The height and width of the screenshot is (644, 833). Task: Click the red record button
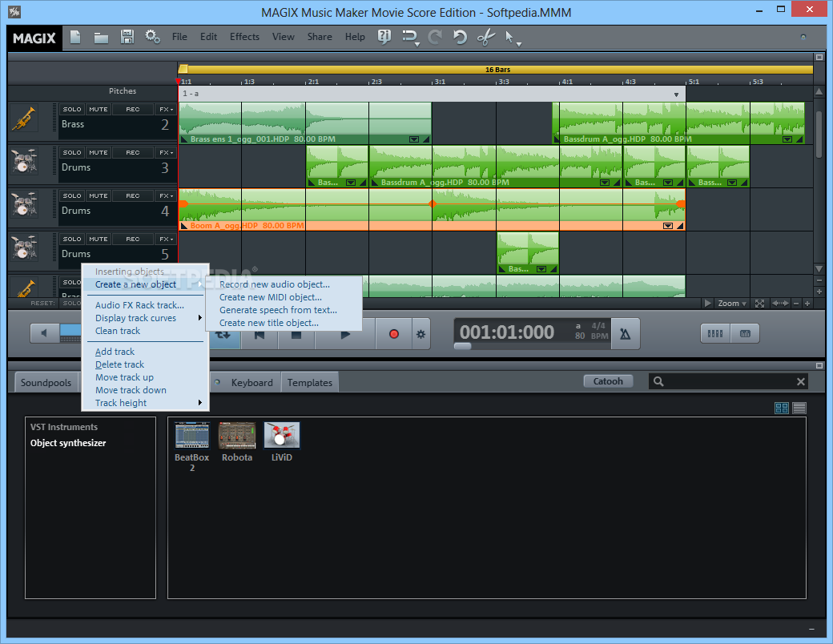393,334
